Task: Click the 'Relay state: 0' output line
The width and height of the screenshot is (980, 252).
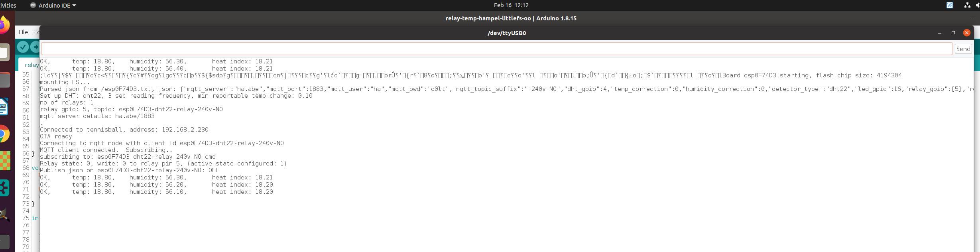Action: pos(163,163)
